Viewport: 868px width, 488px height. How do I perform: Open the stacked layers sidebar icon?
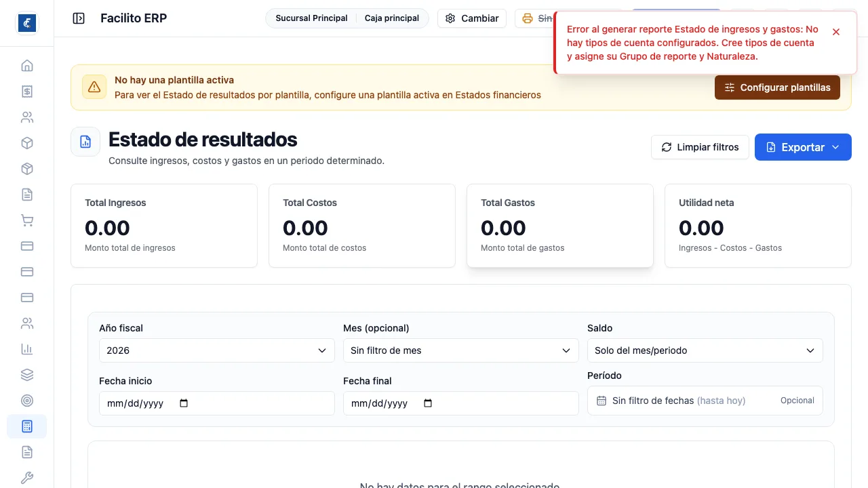coord(27,375)
